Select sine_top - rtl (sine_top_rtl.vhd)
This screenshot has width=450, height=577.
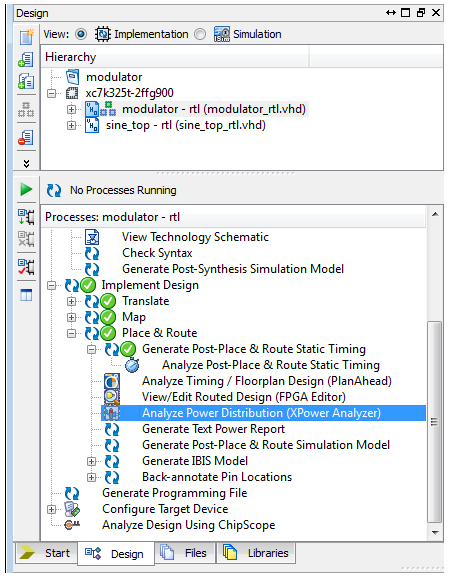coord(186,125)
